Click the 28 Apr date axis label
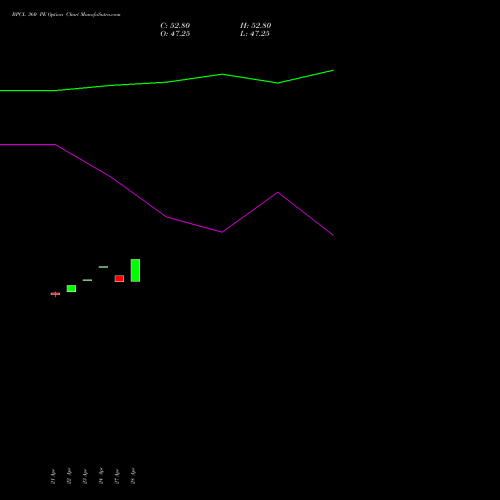The image size is (500, 500). click(x=133, y=476)
